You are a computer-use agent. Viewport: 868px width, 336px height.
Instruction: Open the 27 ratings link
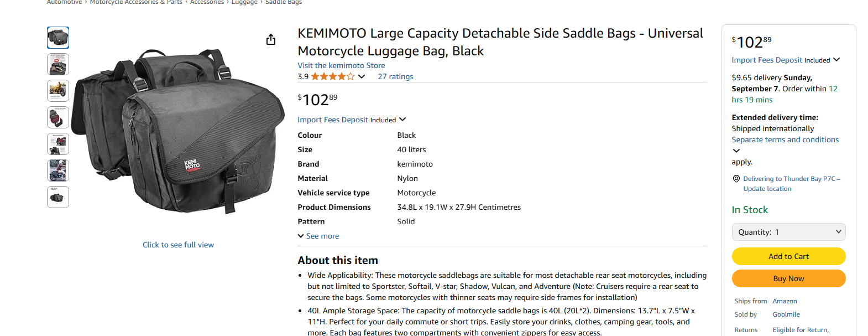(395, 76)
